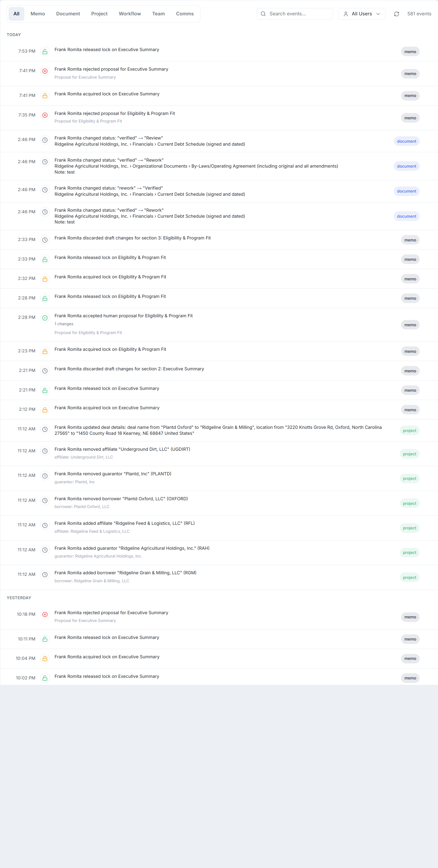Click the refresh events icon
Screen dimensions: 438x868
[397, 14]
